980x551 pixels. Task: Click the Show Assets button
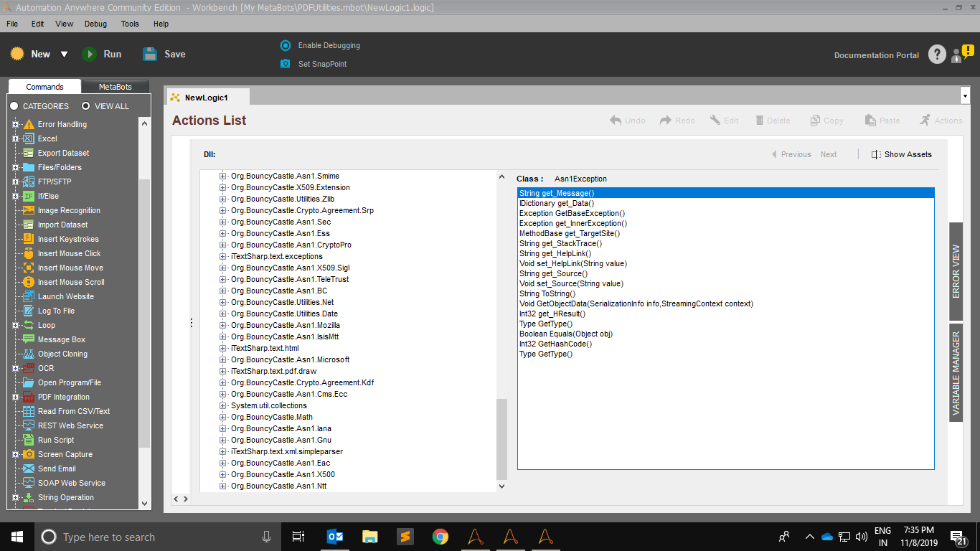902,154
